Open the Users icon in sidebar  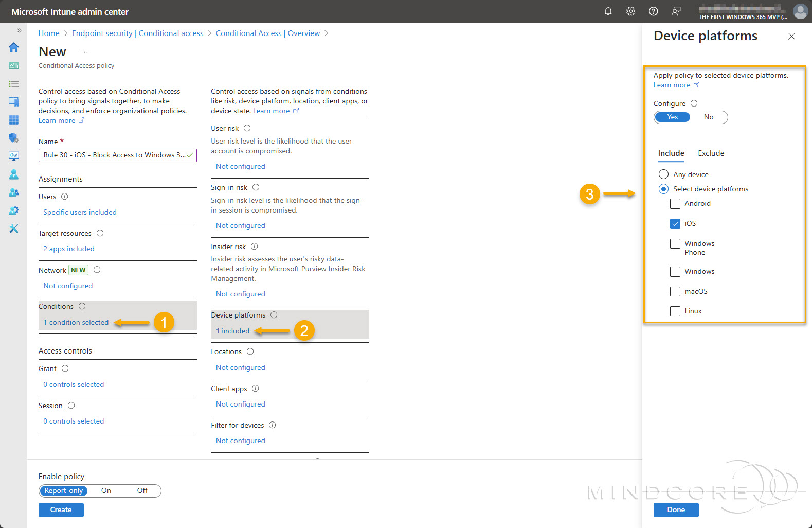pos(14,174)
